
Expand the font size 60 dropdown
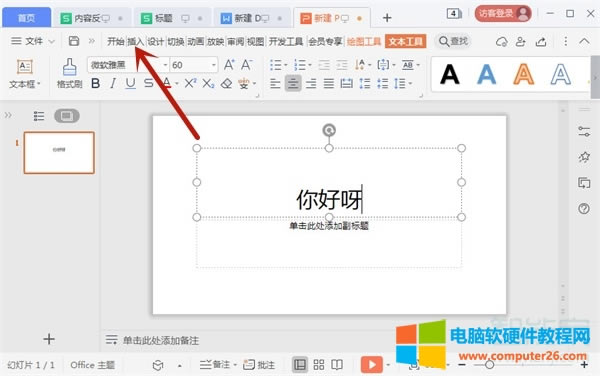[x=214, y=65]
